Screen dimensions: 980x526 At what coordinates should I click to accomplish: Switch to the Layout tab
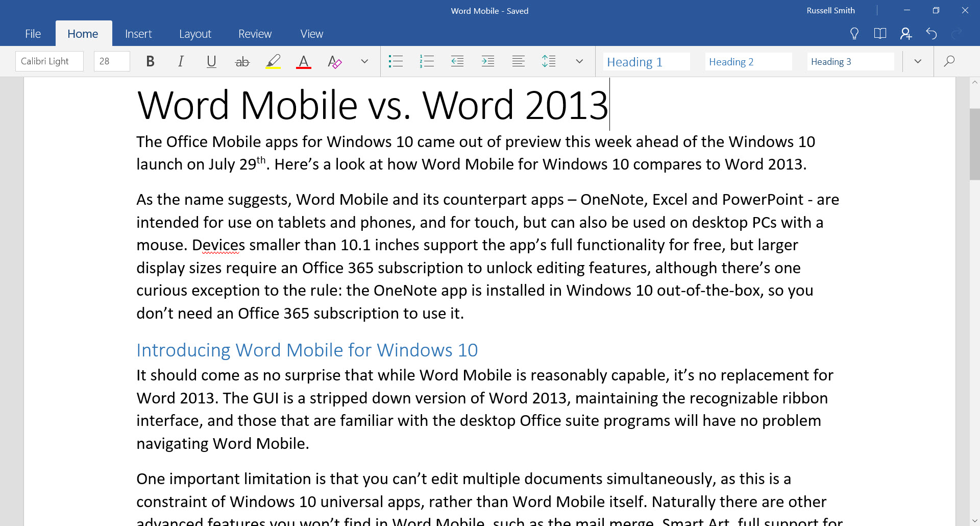pyautogui.click(x=195, y=34)
